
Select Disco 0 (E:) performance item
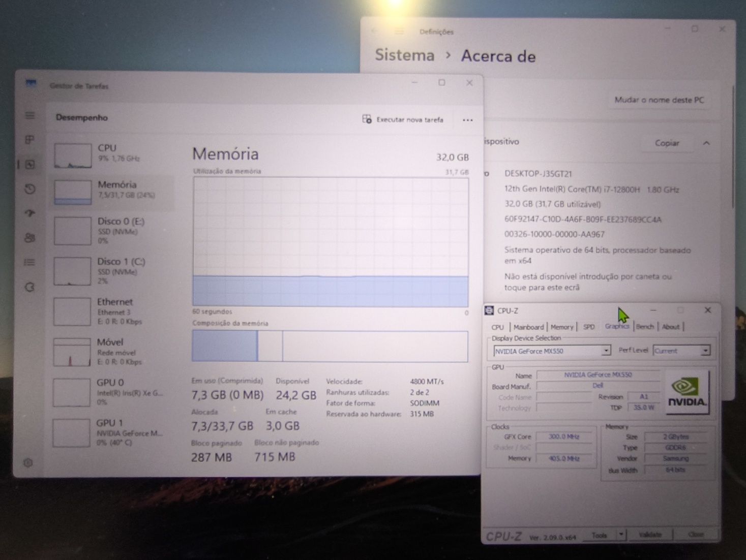pos(113,230)
